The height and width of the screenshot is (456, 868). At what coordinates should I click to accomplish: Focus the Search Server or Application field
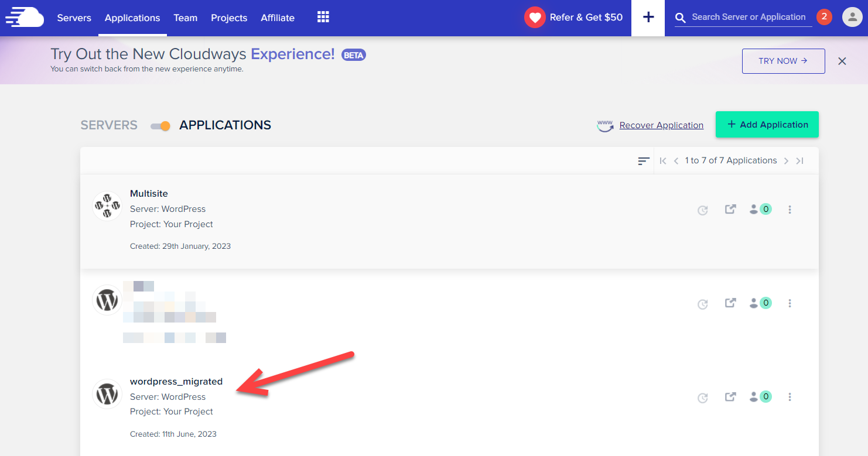coord(749,17)
